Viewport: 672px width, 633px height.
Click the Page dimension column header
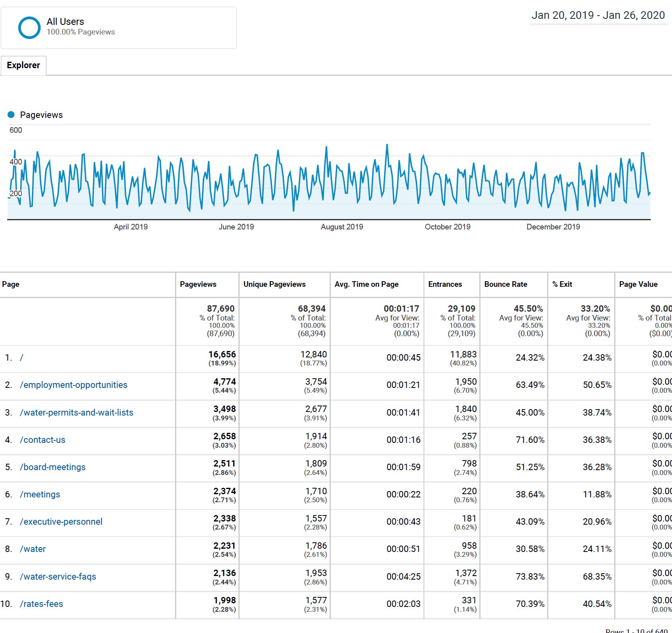(11, 284)
